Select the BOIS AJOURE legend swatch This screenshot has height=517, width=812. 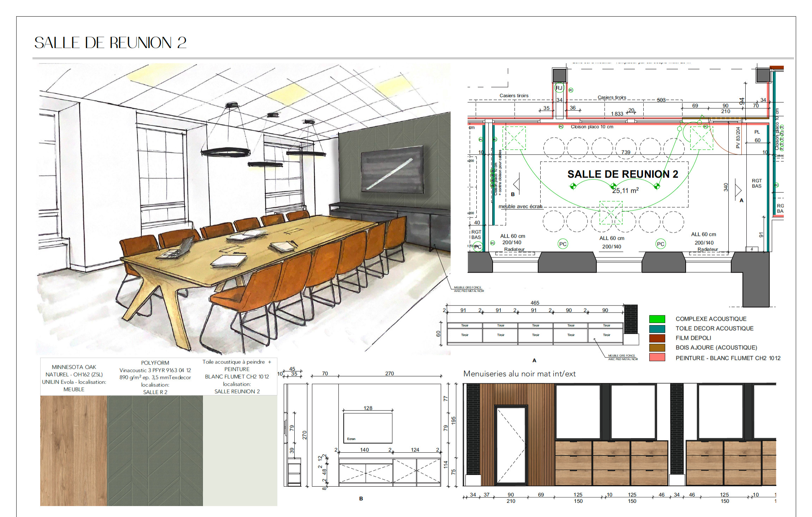[x=657, y=347]
